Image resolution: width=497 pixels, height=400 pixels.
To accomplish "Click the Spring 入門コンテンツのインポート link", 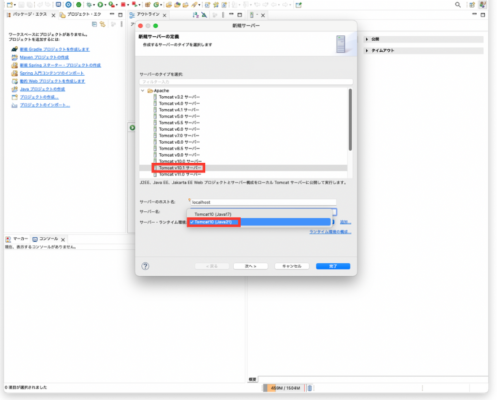I will pyautogui.click(x=52, y=73).
